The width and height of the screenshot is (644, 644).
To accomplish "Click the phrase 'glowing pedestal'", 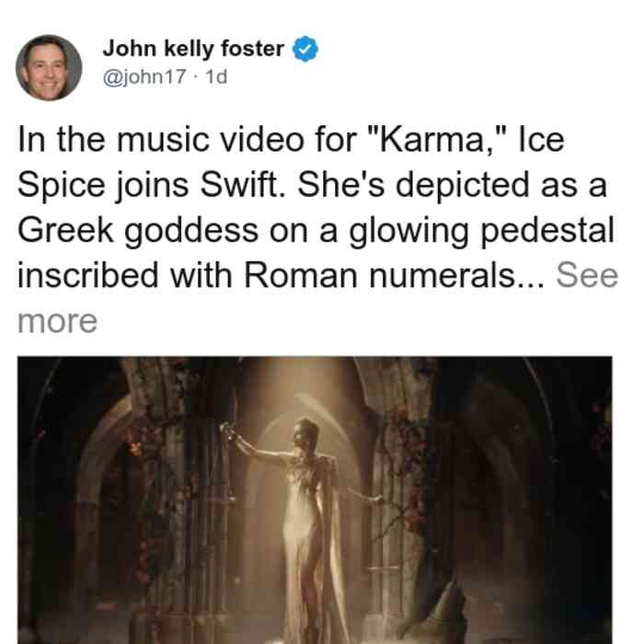I will (481, 231).
